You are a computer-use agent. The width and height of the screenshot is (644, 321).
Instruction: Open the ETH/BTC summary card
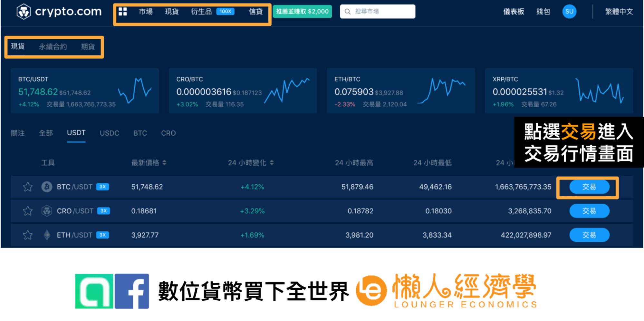click(401, 91)
